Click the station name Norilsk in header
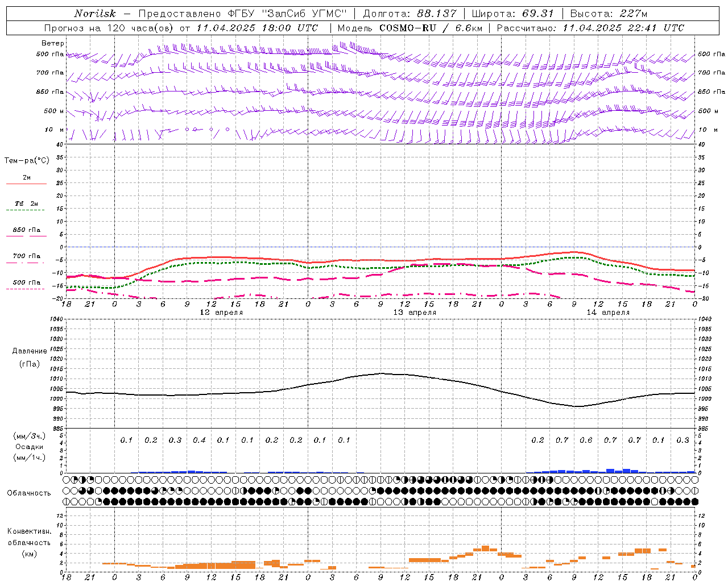728x582 pixels. 95,14
